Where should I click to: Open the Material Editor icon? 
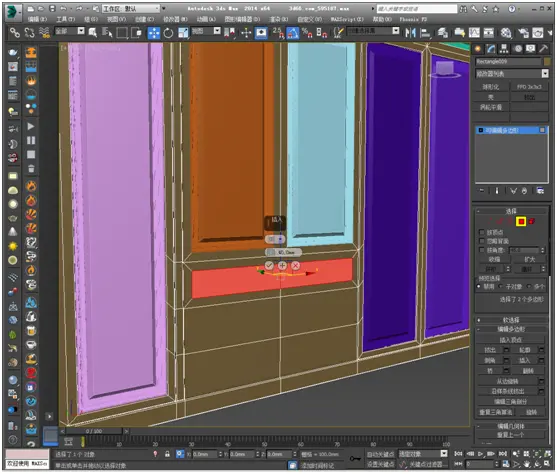506,33
